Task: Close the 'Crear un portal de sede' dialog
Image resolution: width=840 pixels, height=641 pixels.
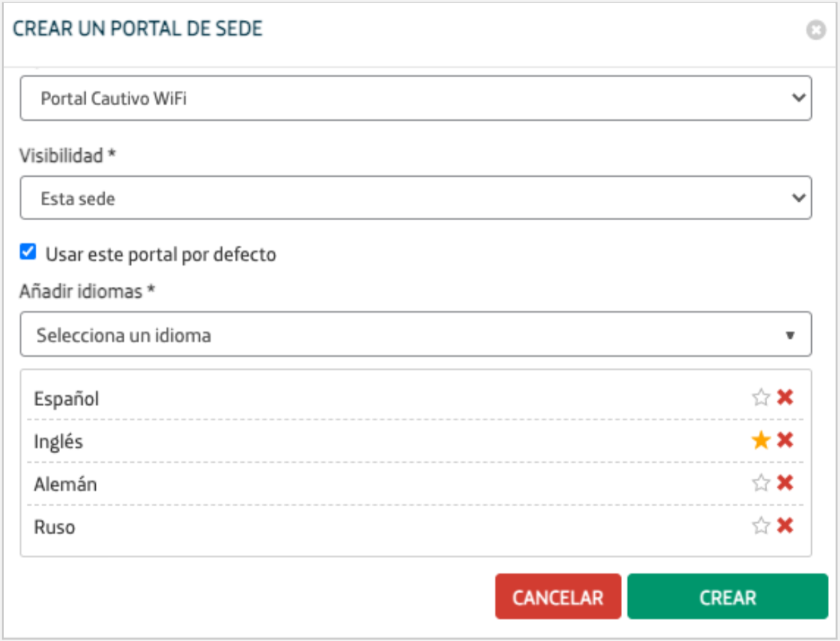Action: [816, 30]
